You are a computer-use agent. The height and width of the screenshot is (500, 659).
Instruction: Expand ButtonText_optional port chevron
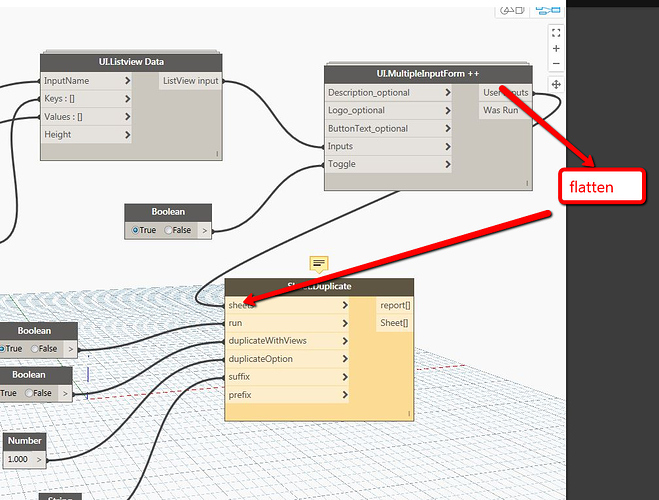coord(448,129)
